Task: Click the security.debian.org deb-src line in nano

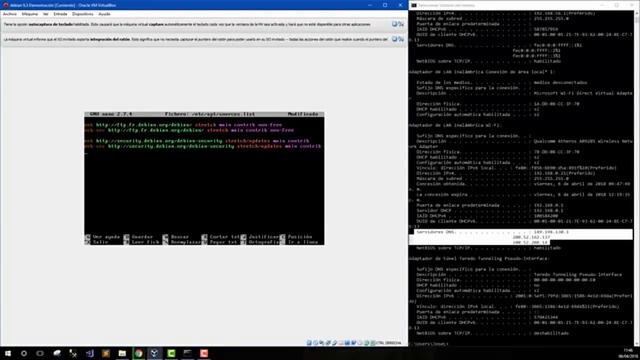Action: (x=203, y=146)
